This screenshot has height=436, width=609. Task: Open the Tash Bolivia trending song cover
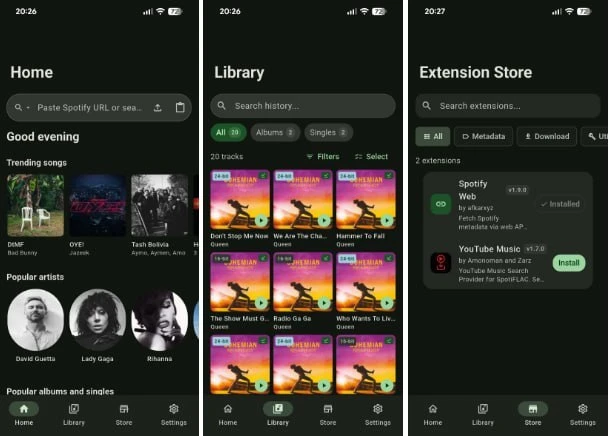pos(160,205)
